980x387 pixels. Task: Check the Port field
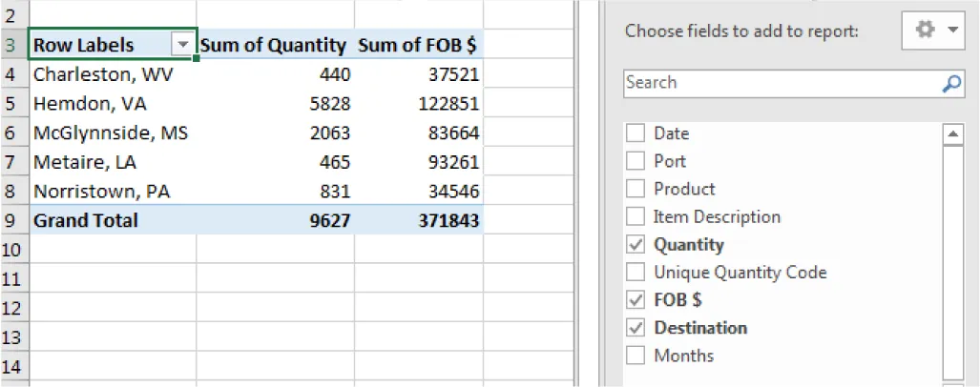(635, 162)
